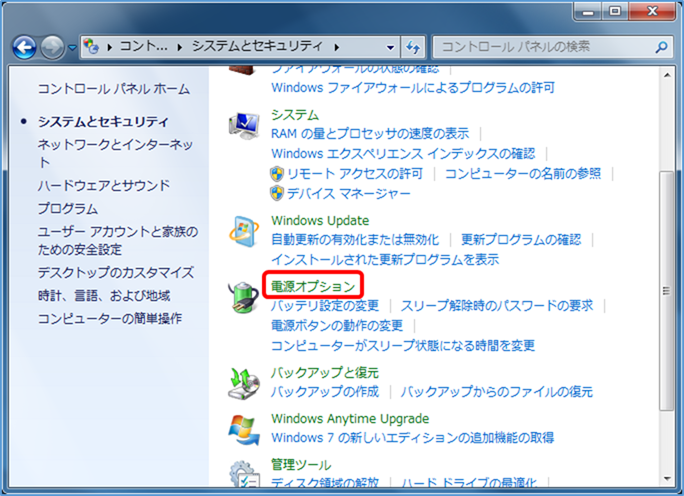Click インストールされた更新プログラムを表示 link
The image size is (684, 496).
click(x=385, y=260)
